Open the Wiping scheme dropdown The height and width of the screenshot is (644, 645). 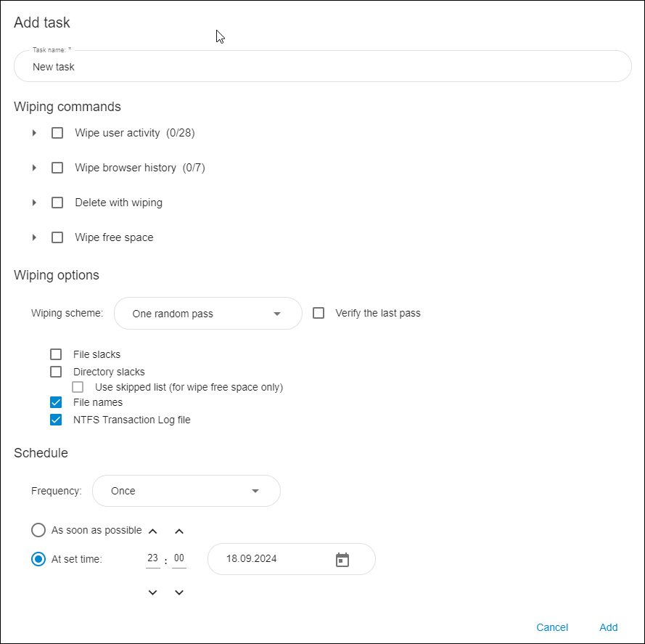[x=208, y=314]
